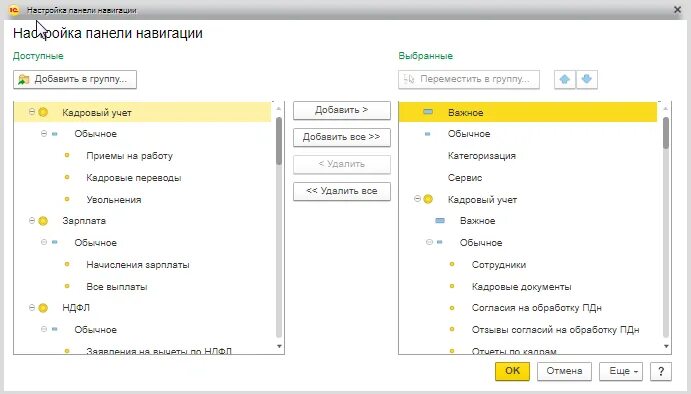
Task: Collapse the Зарплата group
Action: [32, 220]
